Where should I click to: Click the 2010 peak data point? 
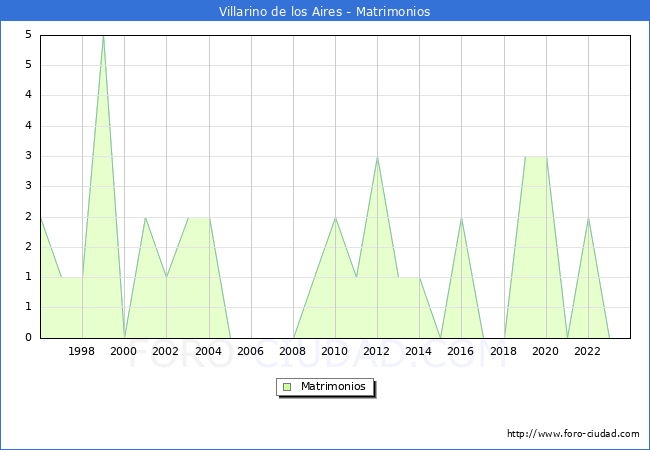pos(335,218)
